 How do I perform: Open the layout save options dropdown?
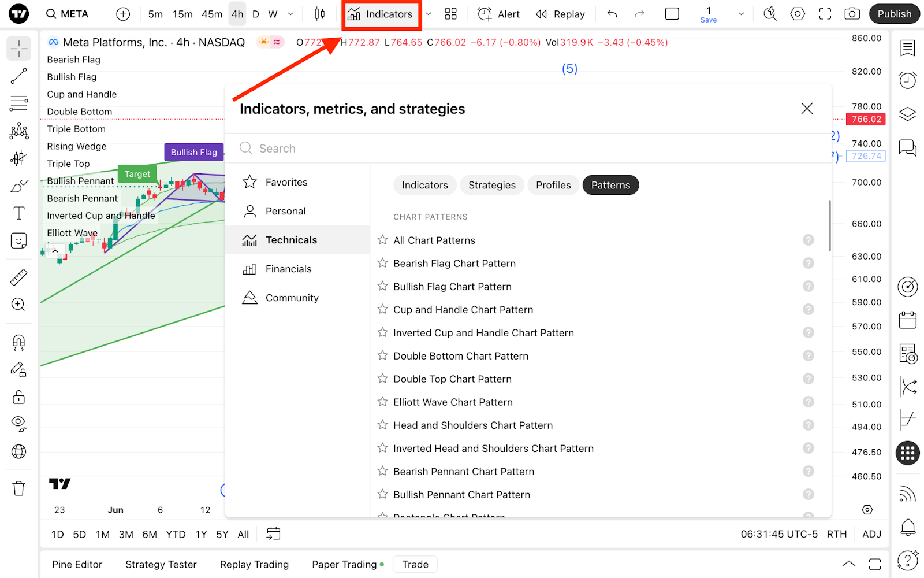click(x=741, y=14)
